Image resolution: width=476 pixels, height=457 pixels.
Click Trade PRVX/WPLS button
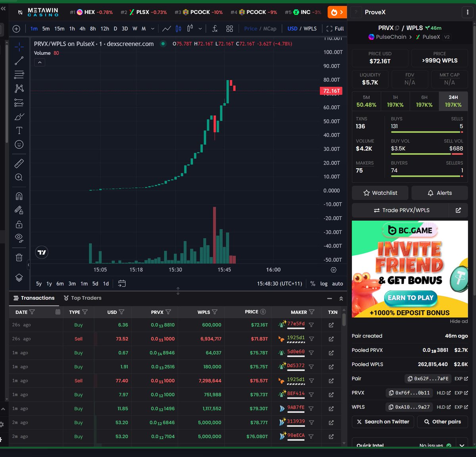pos(401,210)
